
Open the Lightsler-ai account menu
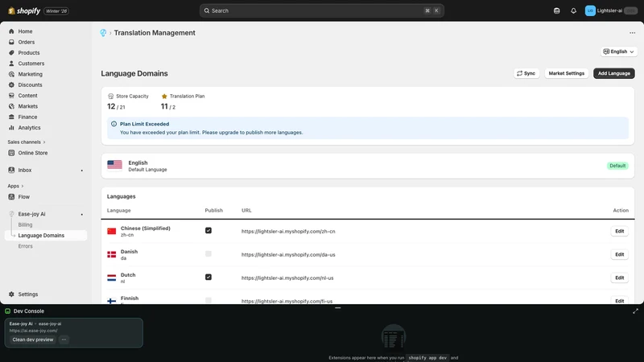click(x=611, y=10)
